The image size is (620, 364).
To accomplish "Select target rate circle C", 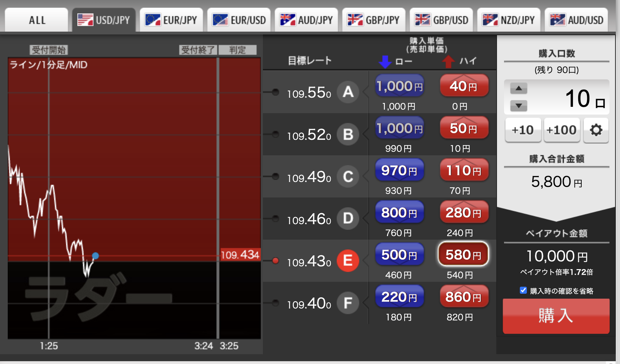I will pyautogui.click(x=348, y=176).
